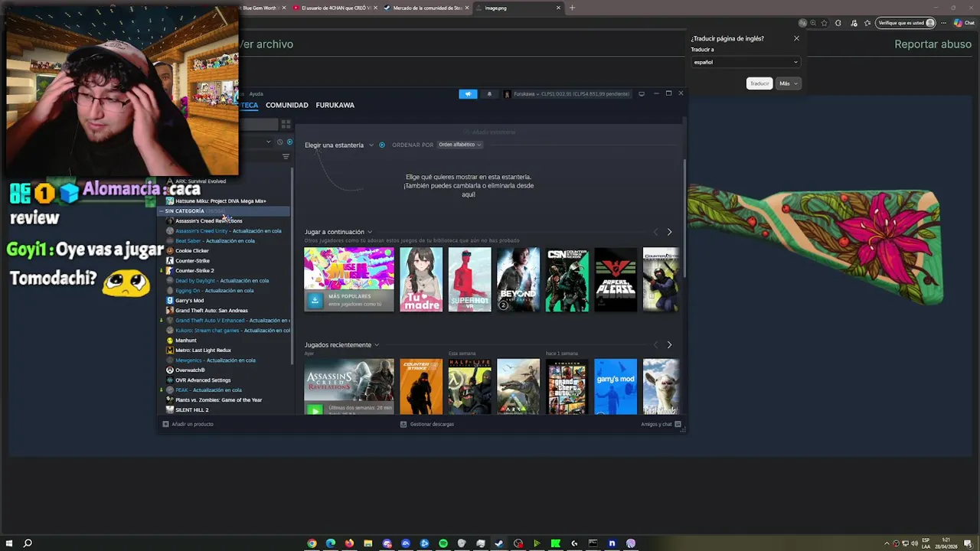The width and height of the screenshot is (980, 551).
Task: Open the Ayuda menu in Steam
Action: click(256, 94)
